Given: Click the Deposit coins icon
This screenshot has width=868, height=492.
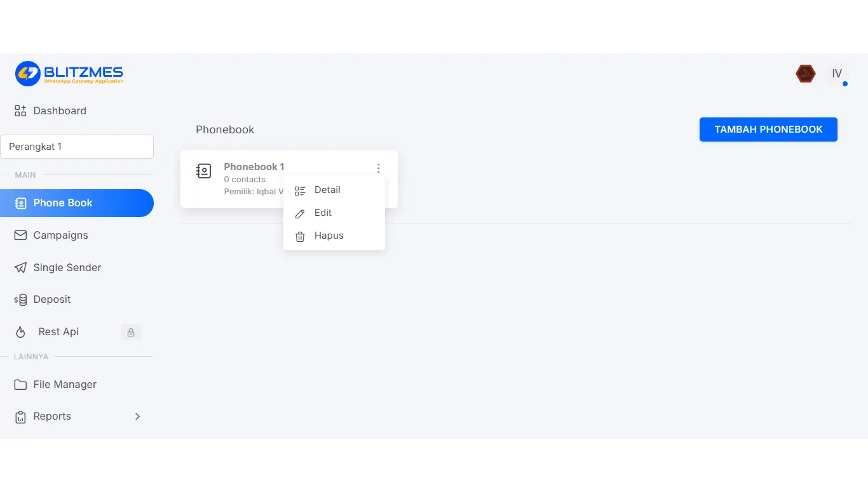Looking at the screenshot, I should (x=20, y=300).
